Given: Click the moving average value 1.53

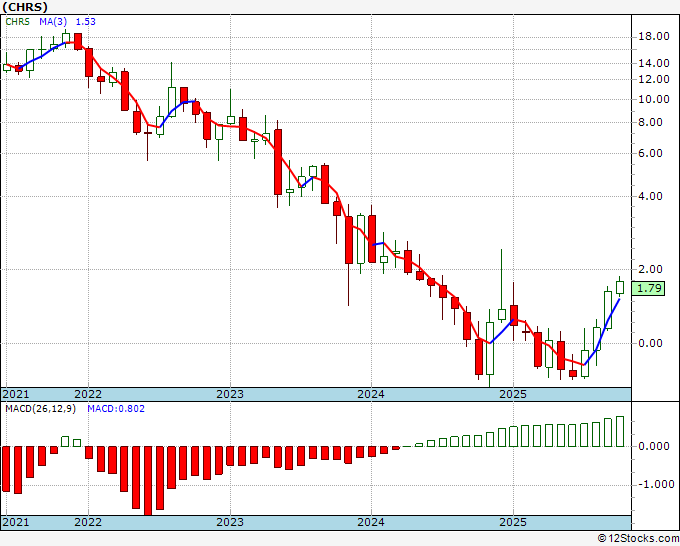Looking at the screenshot, I should click(85, 22).
